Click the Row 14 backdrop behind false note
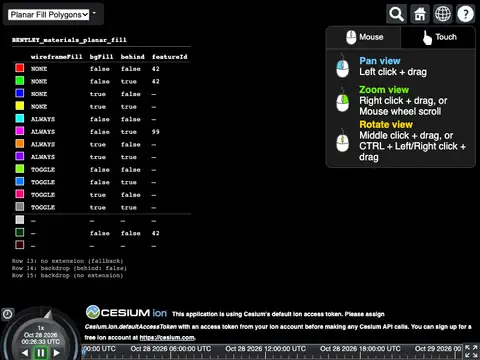The height and width of the screenshot is (360, 480). (69, 268)
